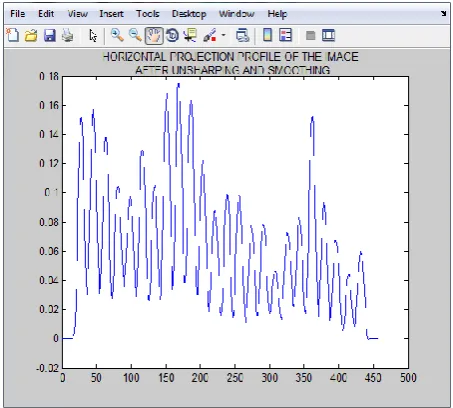Open the Tools menu

(148, 14)
